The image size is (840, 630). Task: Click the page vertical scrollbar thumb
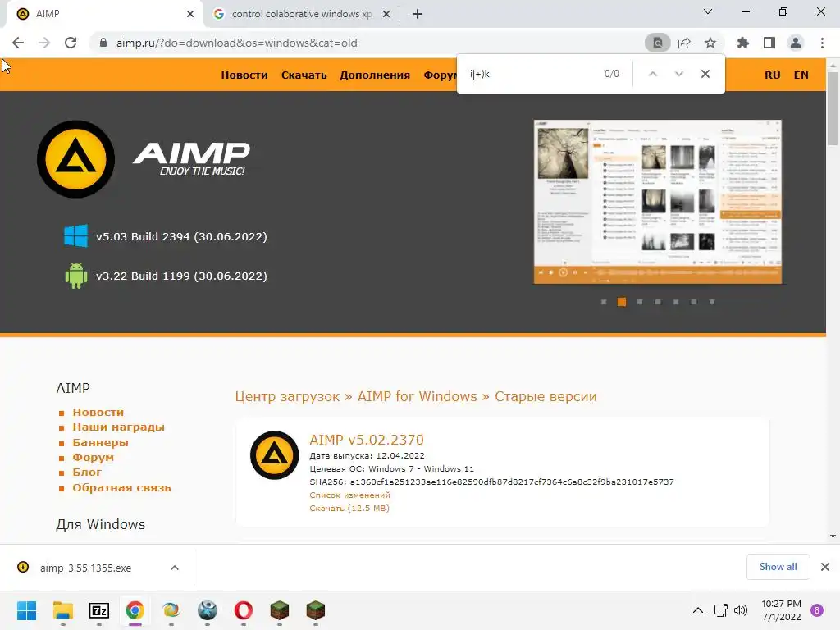(x=833, y=108)
